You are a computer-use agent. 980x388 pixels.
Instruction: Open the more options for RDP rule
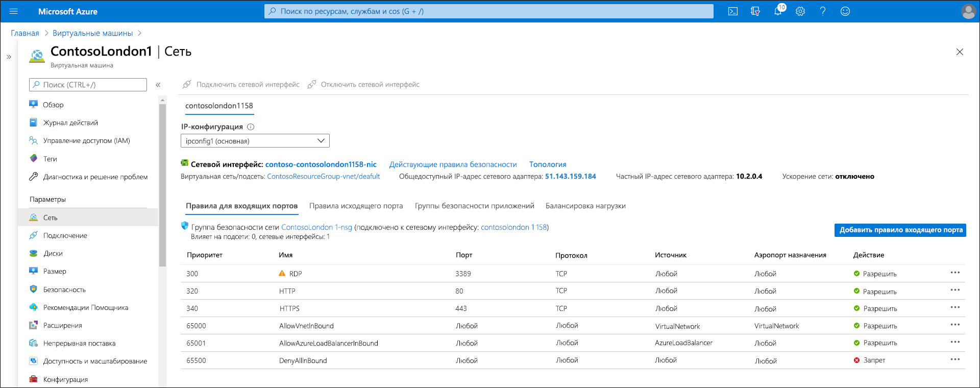(x=955, y=273)
